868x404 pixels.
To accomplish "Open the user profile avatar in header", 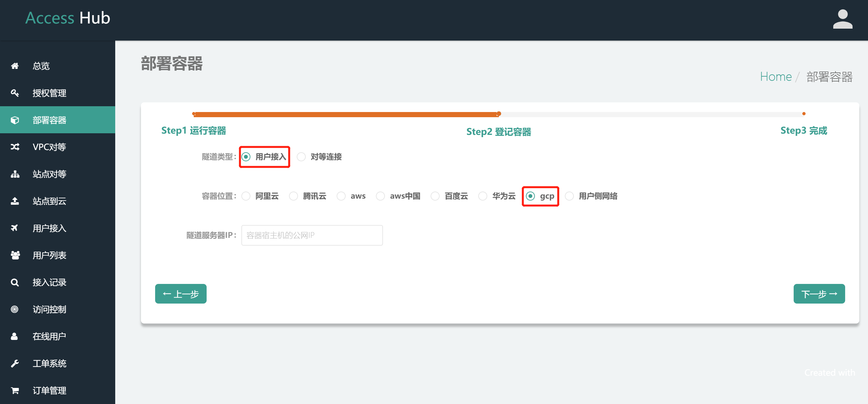I will click(x=842, y=19).
